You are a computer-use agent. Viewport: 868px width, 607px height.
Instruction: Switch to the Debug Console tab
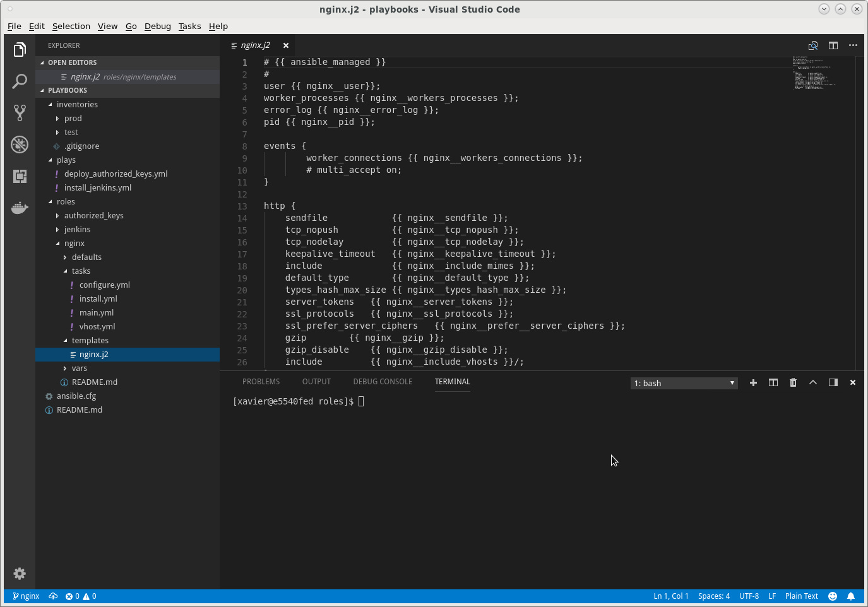tap(383, 382)
